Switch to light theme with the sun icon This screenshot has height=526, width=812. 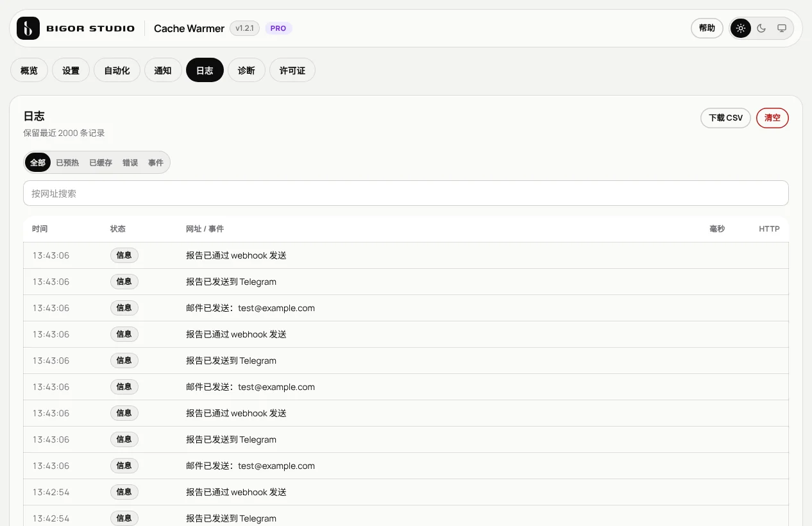[x=741, y=28]
